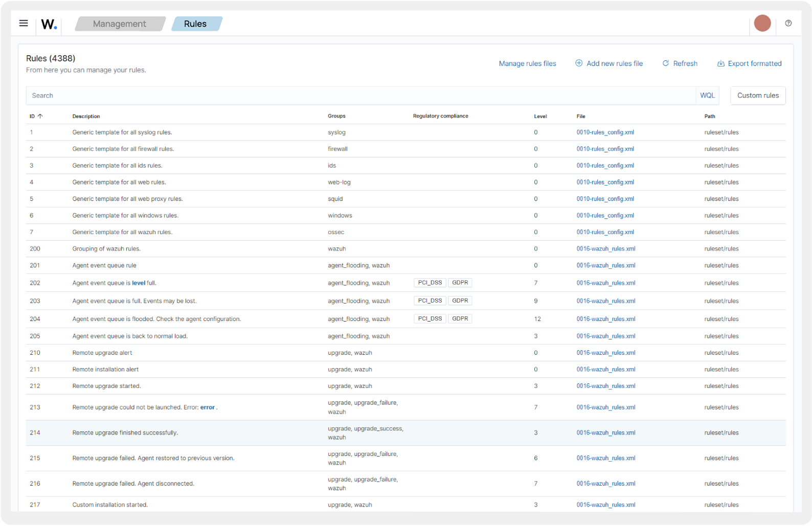Click PCI_DSS badge on rule 202
This screenshot has width=812, height=526.
[430, 283]
